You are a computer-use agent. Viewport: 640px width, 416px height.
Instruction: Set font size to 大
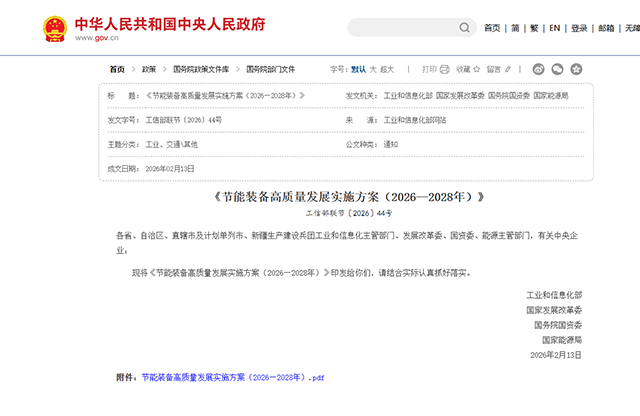(373, 69)
